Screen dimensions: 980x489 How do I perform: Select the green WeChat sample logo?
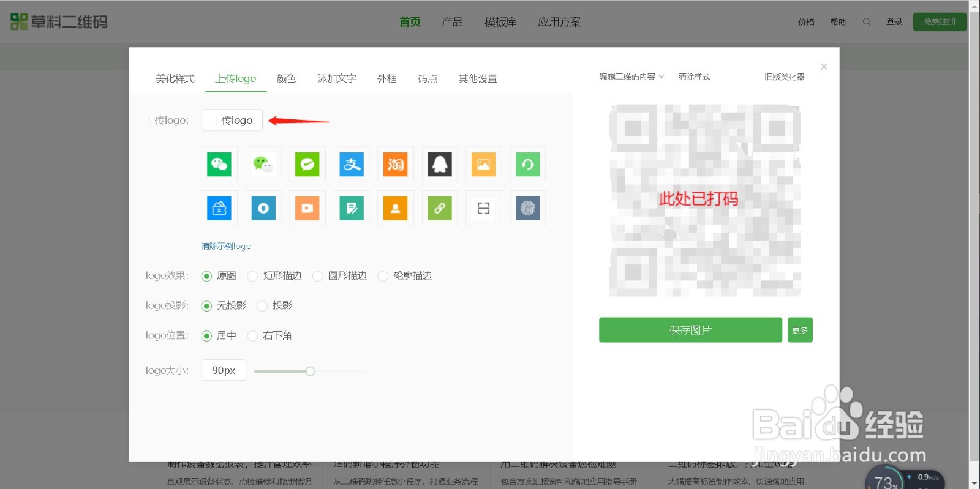pyautogui.click(x=219, y=165)
